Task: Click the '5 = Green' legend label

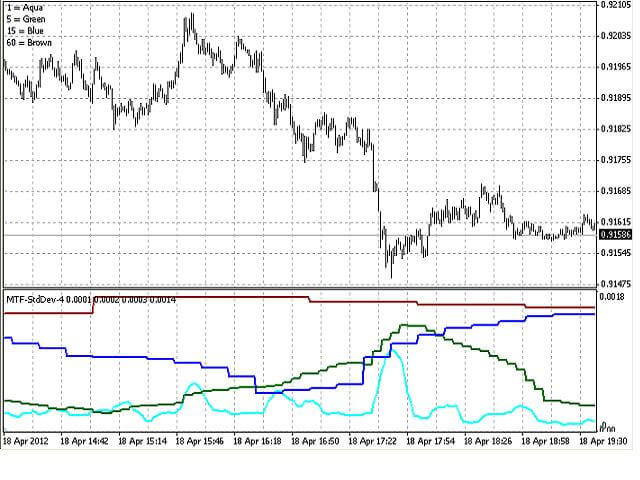Action: [26, 19]
